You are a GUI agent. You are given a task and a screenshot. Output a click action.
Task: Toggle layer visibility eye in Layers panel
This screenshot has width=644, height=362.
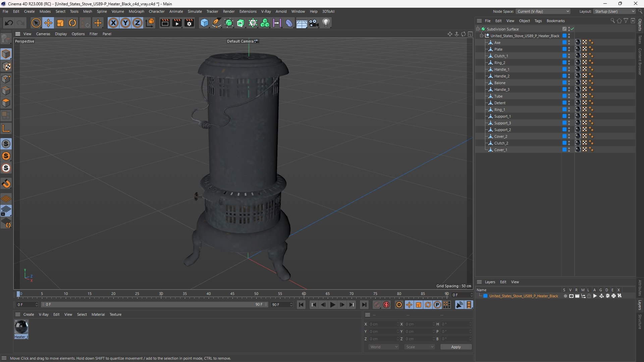tap(571, 296)
